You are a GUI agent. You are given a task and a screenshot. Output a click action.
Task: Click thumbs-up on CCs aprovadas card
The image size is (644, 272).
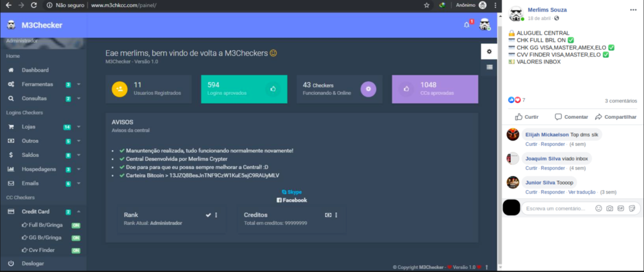(406, 89)
